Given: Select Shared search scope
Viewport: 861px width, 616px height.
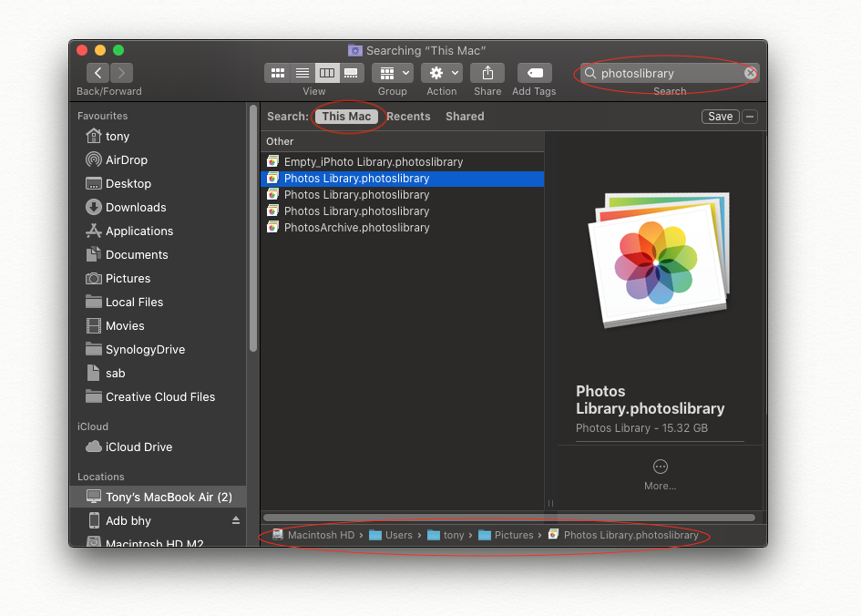Looking at the screenshot, I should (465, 117).
